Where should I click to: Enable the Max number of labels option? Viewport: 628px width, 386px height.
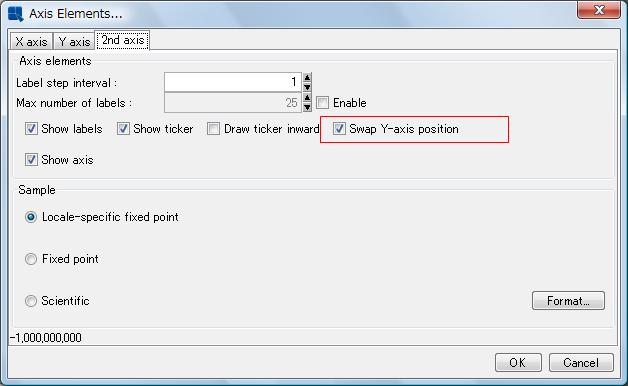(x=323, y=103)
